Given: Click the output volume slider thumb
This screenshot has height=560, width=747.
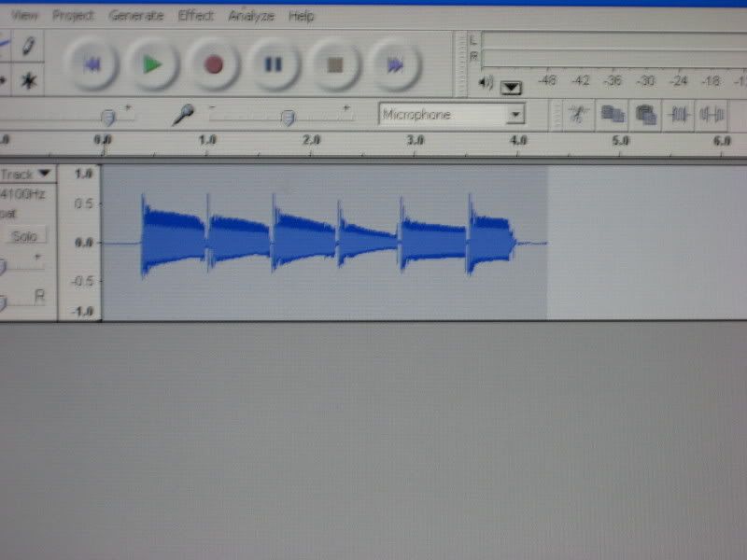Looking at the screenshot, I should tap(108, 117).
